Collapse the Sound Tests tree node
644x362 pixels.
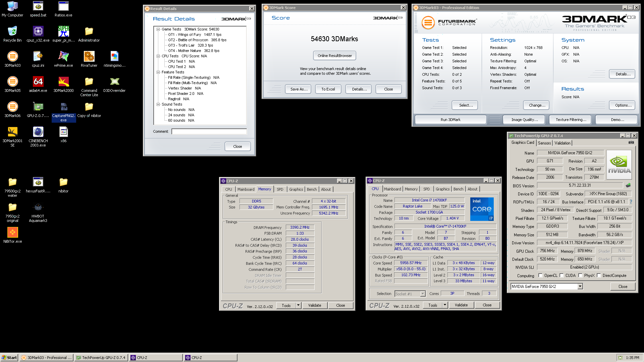158,104
